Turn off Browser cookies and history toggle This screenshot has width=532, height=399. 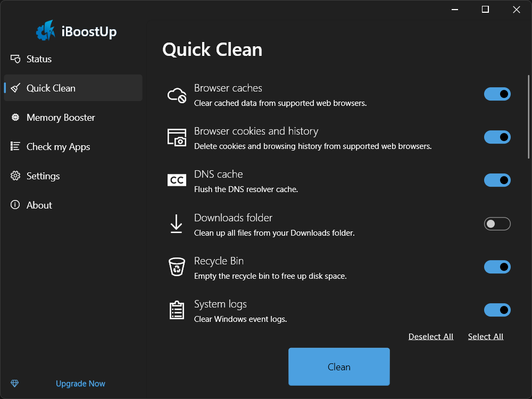pos(497,137)
